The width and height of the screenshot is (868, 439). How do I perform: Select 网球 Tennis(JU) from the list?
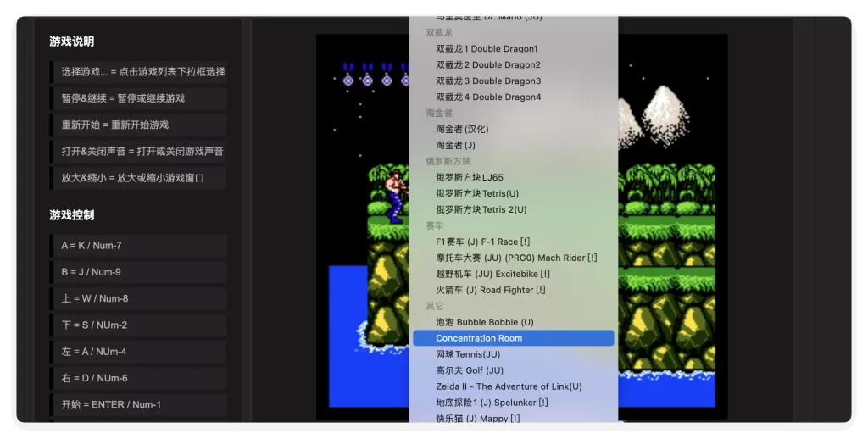(468, 354)
